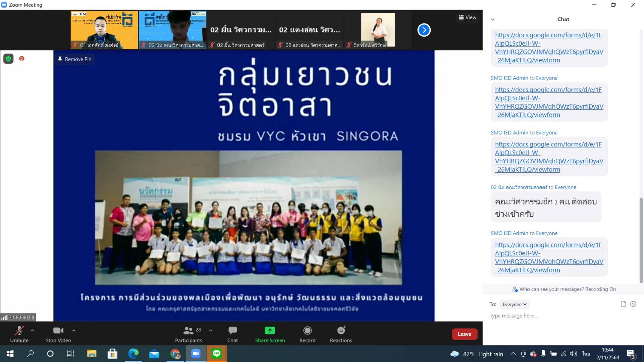Open the Participants panel
This screenshot has height=362, width=644.
188,334
